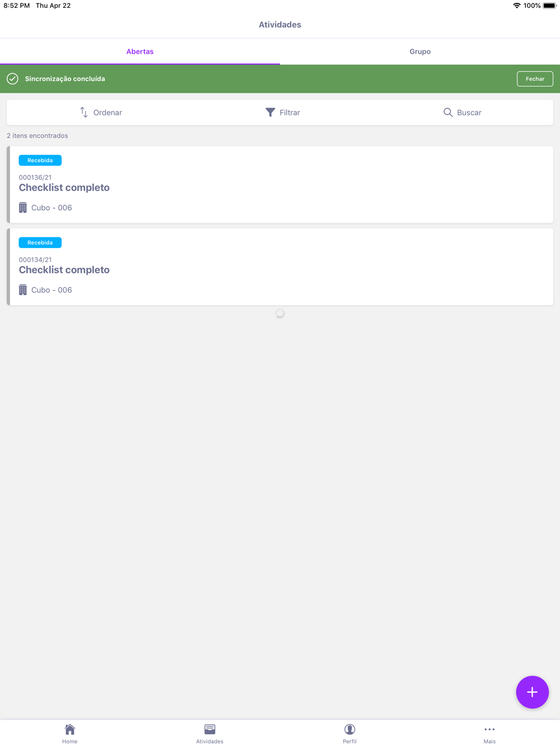The width and height of the screenshot is (560, 747).
Task: Tap the funnel filter icon
Action: point(270,113)
